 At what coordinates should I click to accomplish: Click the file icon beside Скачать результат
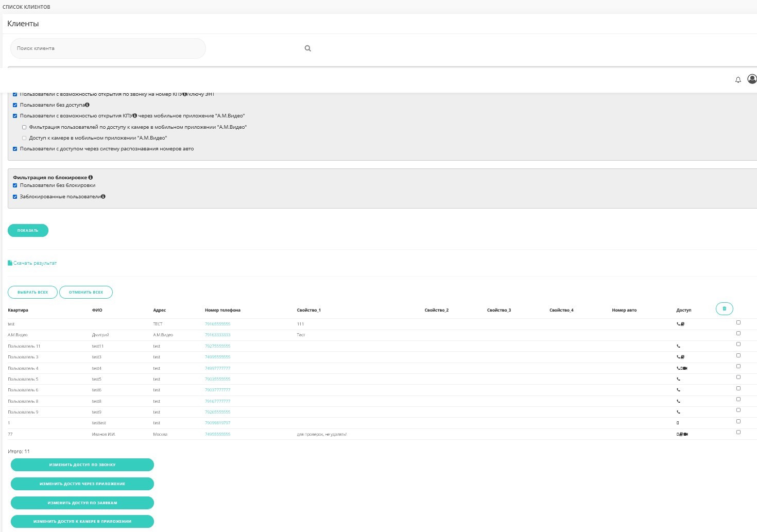click(x=10, y=263)
